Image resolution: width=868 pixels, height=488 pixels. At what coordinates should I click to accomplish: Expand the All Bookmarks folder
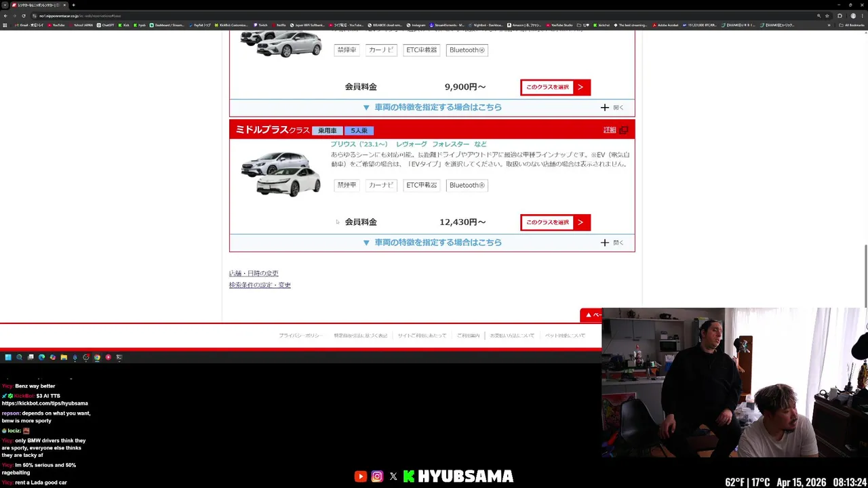tap(851, 25)
